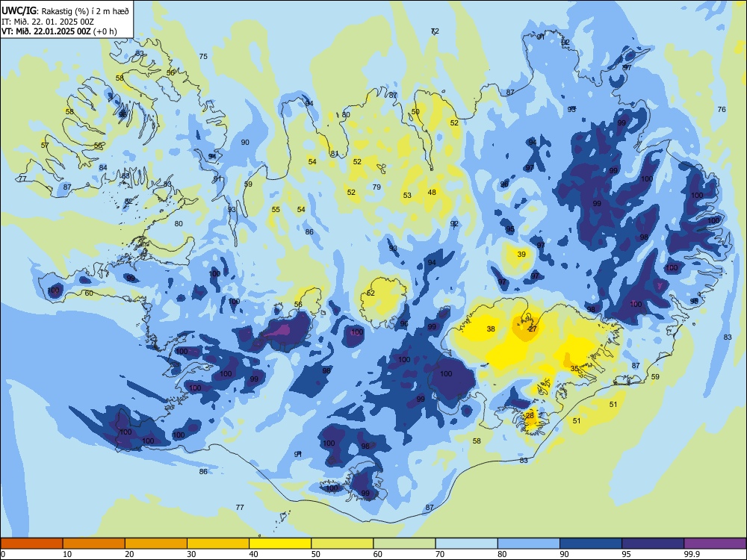Pick the navy 95–99.9 legend swatch
The height and width of the screenshot is (560, 747).
(x=653, y=544)
